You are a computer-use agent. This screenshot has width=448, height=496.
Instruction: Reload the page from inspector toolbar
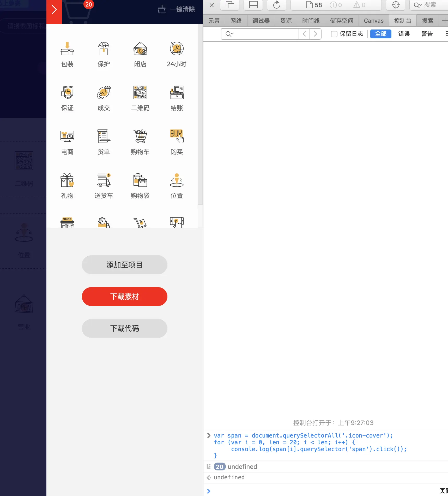pyautogui.click(x=277, y=5)
